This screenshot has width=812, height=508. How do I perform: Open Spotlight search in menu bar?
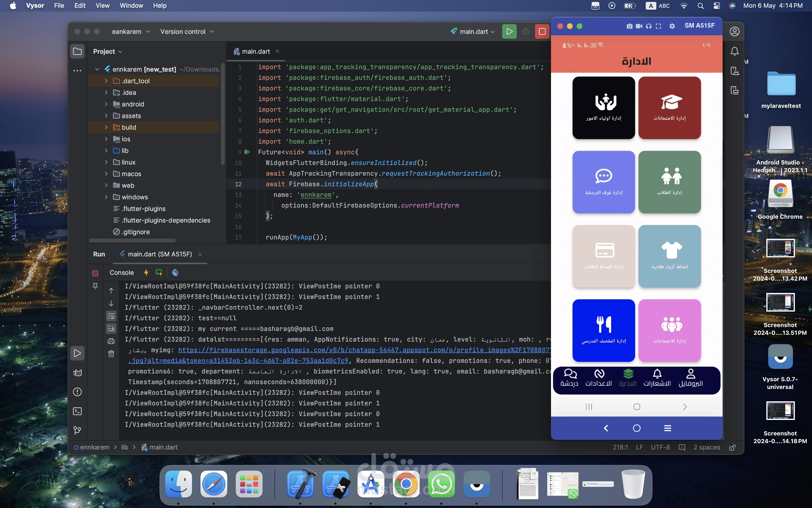[x=700, y=6]
